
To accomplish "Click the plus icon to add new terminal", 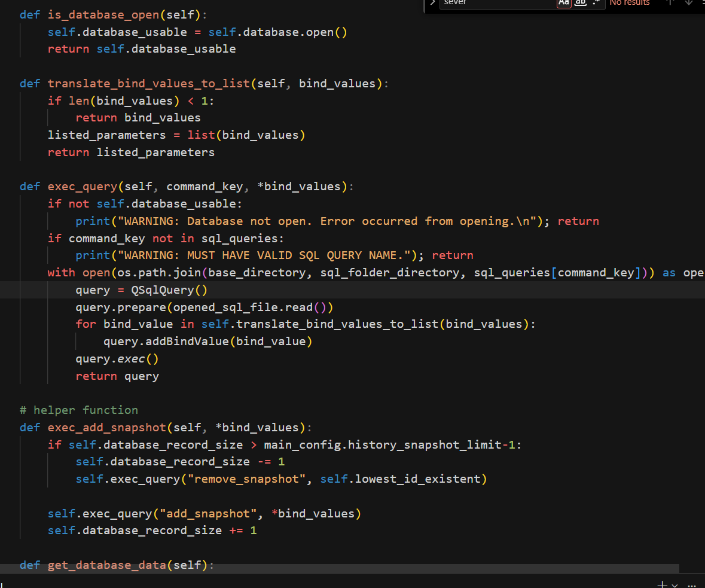I will [662, 584].
